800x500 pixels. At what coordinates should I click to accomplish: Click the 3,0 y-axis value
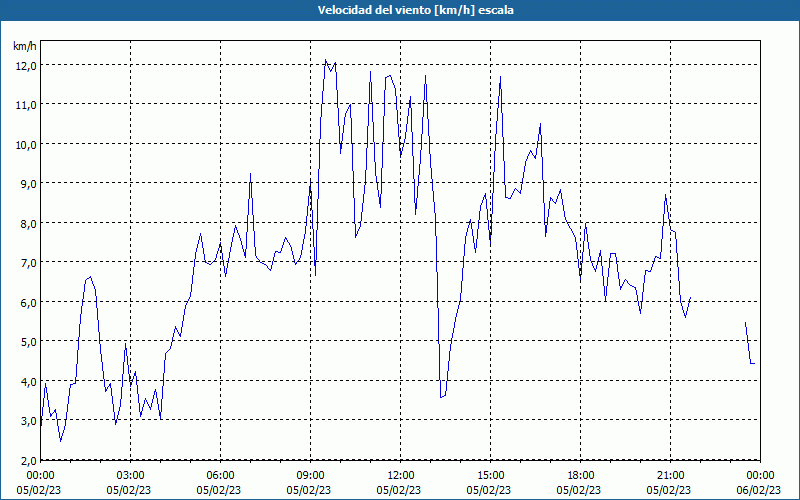(x=28, y=421)
